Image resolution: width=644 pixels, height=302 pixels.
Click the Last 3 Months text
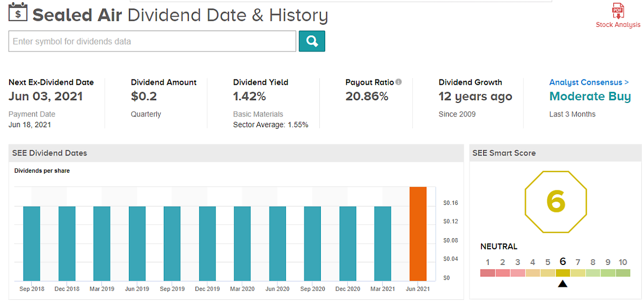(572, 114)
